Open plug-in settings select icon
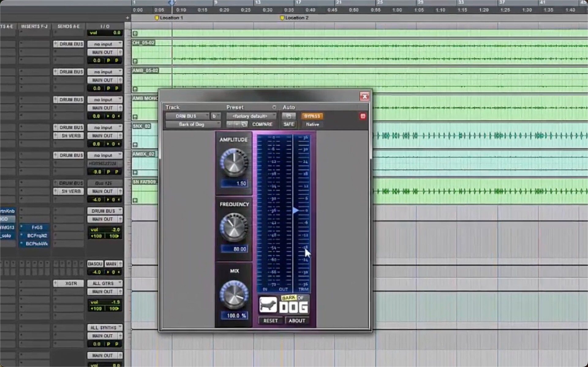Viewport: 588px width, 367px height. 244,124
